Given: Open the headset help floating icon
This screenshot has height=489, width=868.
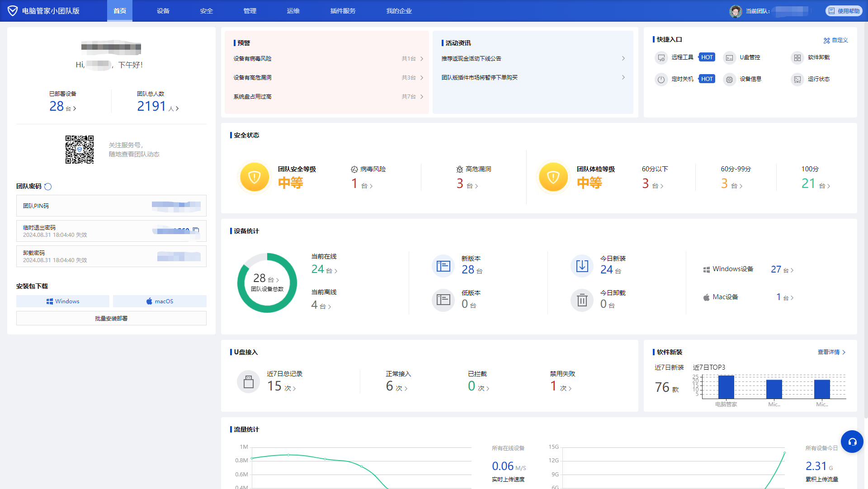Looking at the screenshot, I should pos(853,442).
